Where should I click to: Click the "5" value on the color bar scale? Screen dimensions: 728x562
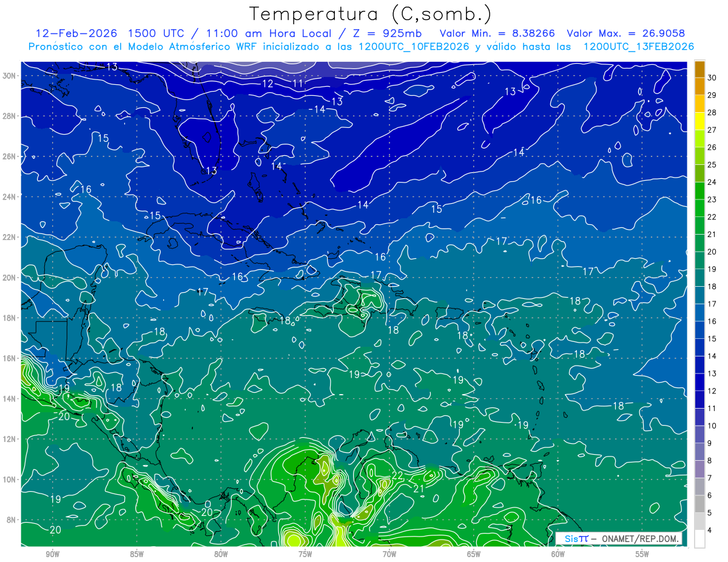(709, 513)
